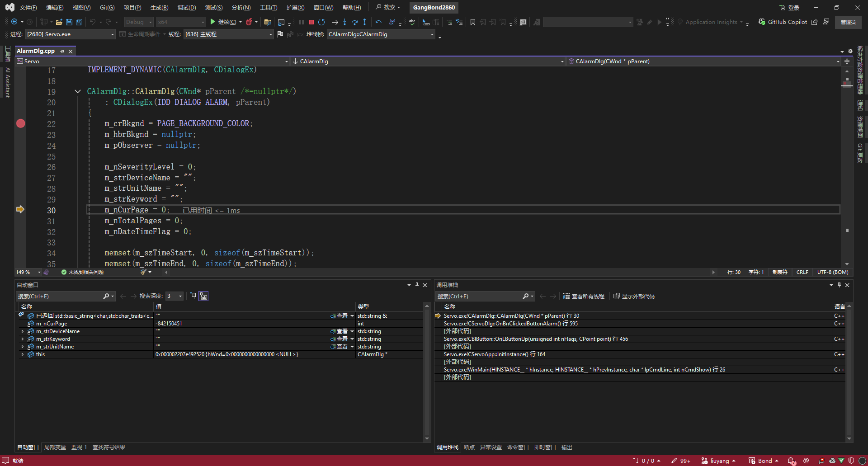Image resolution: width=868 pixels, height=466 pixels.
Task: Open the 调试(D) menu
Action: 187,7
